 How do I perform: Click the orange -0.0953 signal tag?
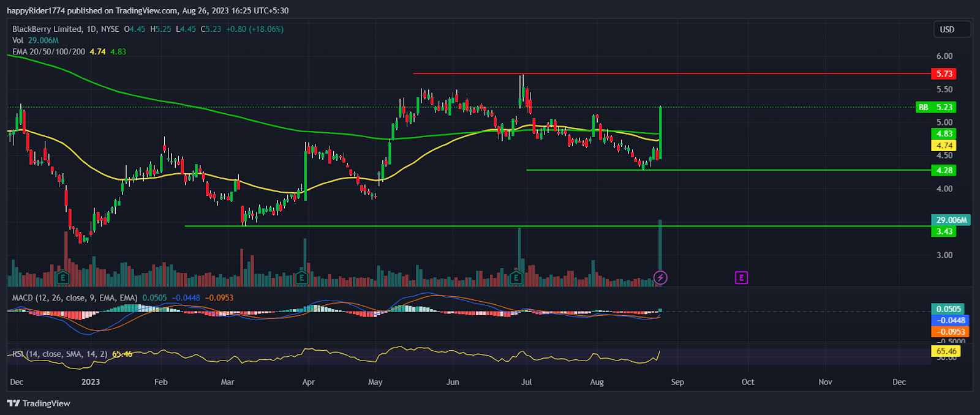tap(950, 332)
